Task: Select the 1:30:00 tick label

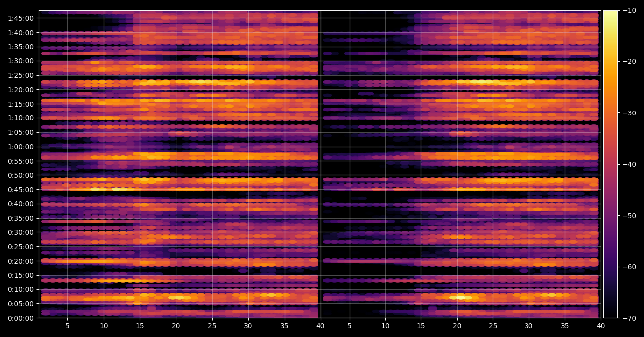Action: click(21, 61)
